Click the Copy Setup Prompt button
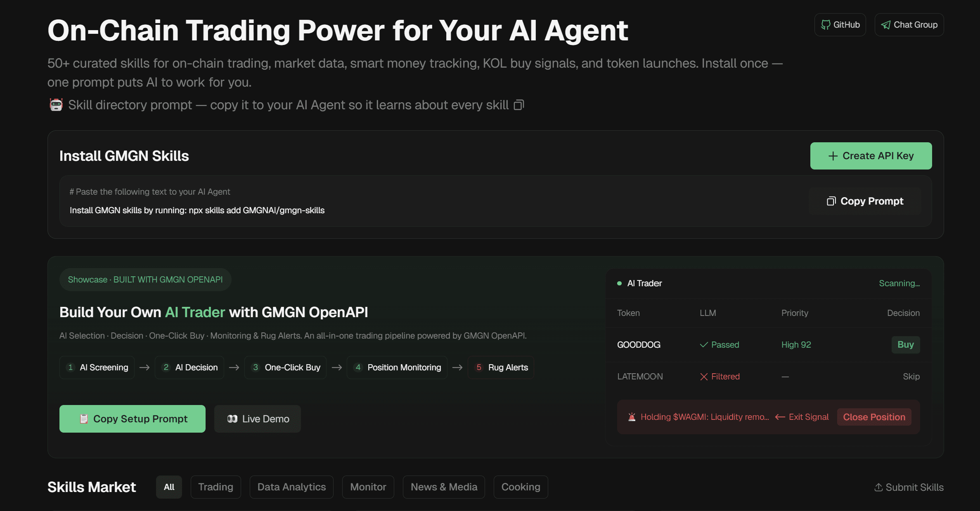The image size is (980, 511). [x=133, y=419]
